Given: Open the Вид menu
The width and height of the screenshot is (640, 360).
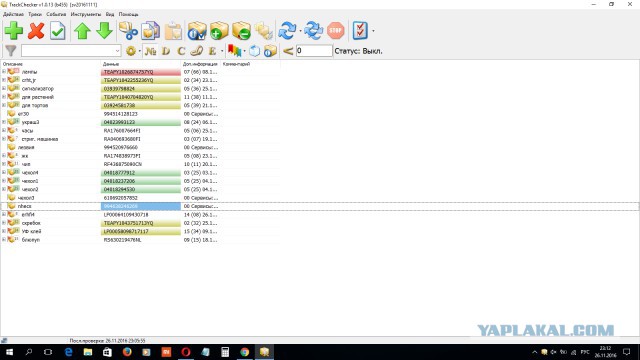Looking at the screenshot, I should click(110, 14).
